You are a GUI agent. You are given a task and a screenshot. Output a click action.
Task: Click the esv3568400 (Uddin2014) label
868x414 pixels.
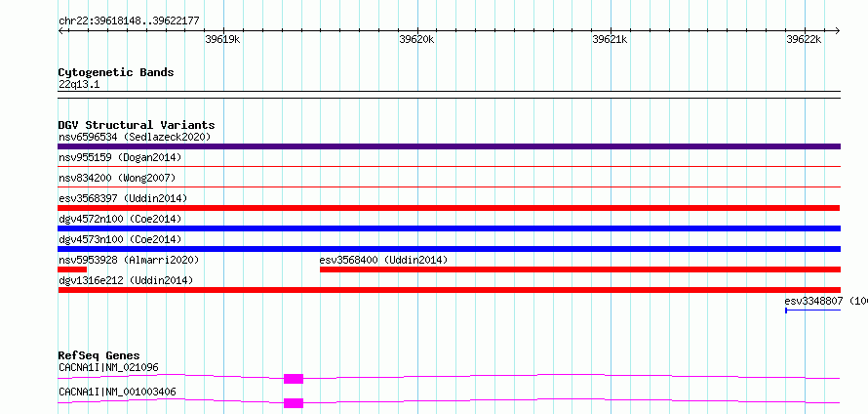383,260
